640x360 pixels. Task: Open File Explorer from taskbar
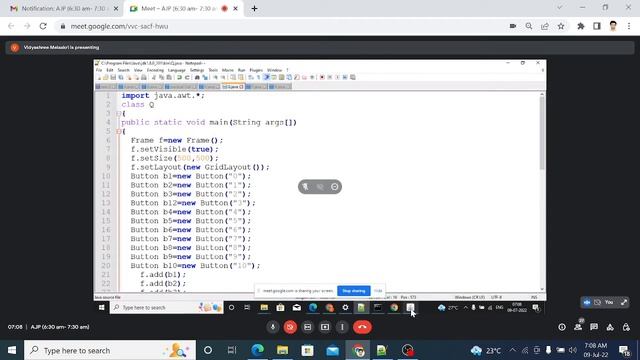point(282,350)
